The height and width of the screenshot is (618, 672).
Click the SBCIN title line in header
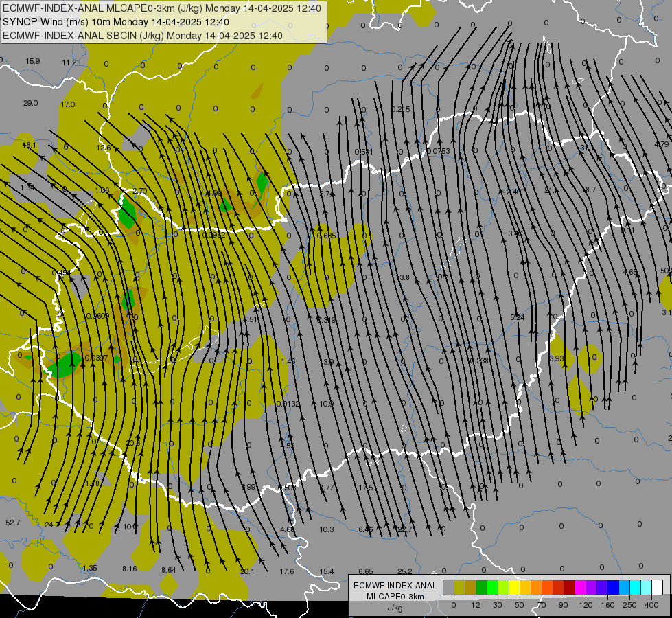coord(143,36)
